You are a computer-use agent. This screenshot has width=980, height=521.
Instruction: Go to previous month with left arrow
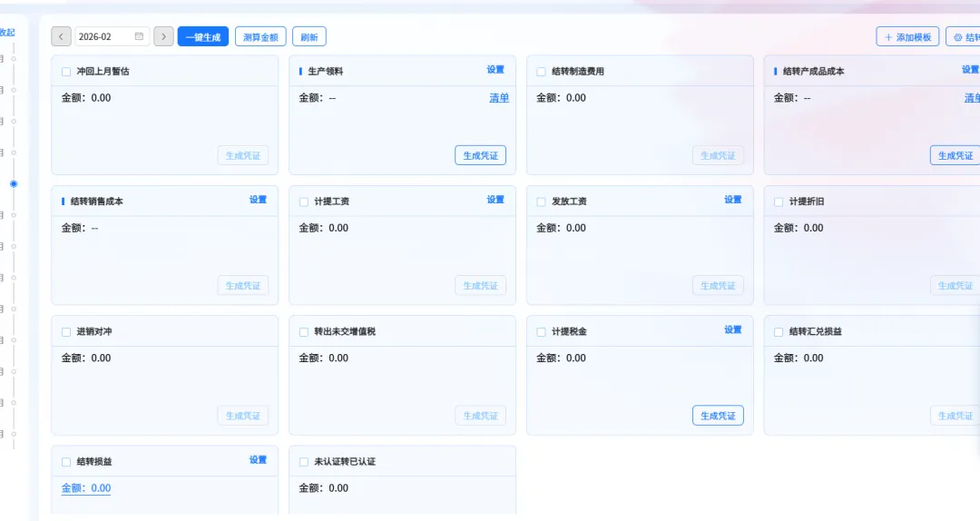pyautogui.click(x=61, y=37)
